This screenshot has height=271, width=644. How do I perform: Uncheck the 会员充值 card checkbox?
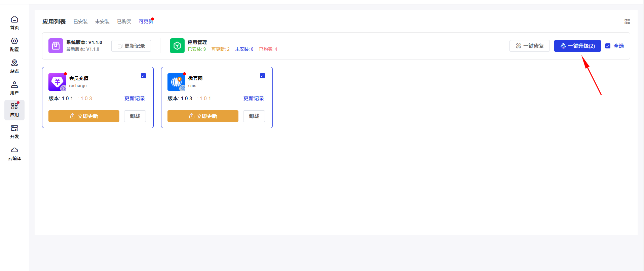point(143,76)
